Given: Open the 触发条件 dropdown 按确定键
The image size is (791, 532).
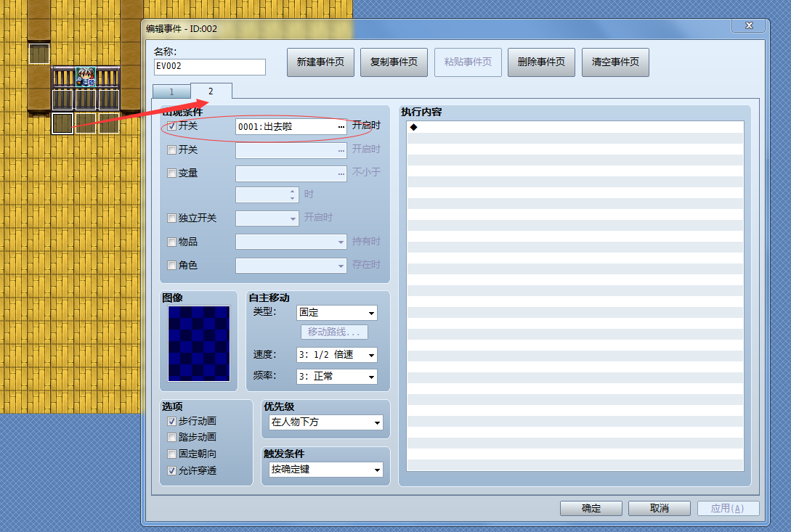Looking at the screenshot, I should pos(326,470).
